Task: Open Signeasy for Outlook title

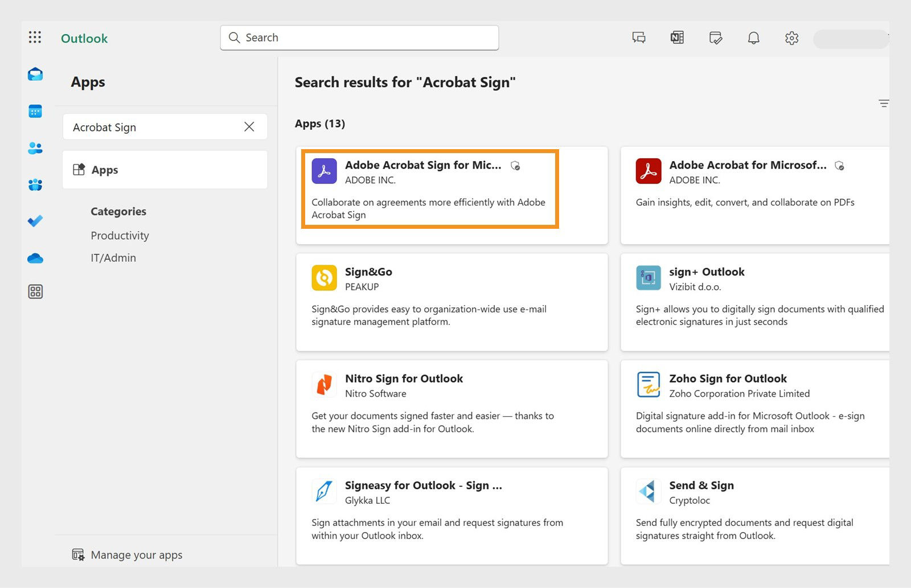Action: tap(424, 486)
